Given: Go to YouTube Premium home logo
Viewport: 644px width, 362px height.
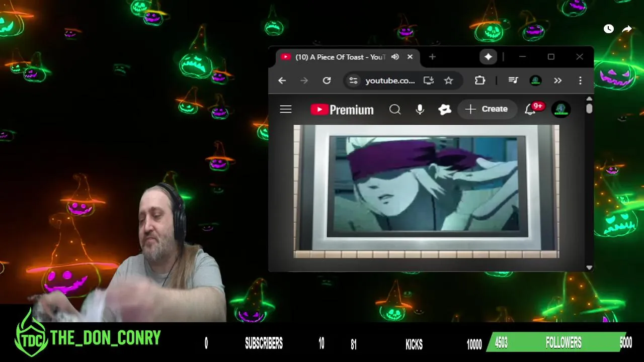Looking at the screenshot, I should point(342,110).
